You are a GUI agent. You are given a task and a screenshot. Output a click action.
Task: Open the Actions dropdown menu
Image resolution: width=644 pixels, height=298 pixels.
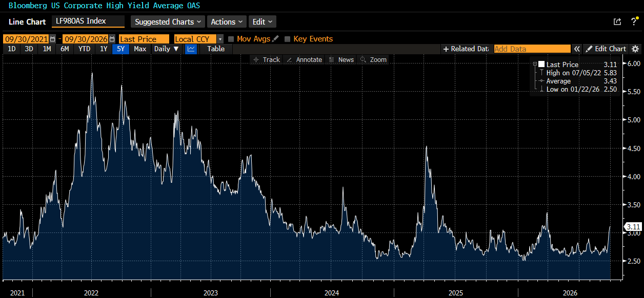[227, 22]
